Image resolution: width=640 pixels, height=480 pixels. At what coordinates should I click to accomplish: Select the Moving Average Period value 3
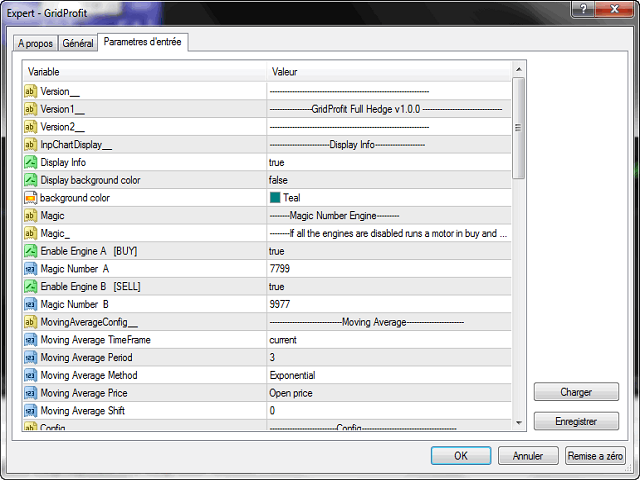272,358
